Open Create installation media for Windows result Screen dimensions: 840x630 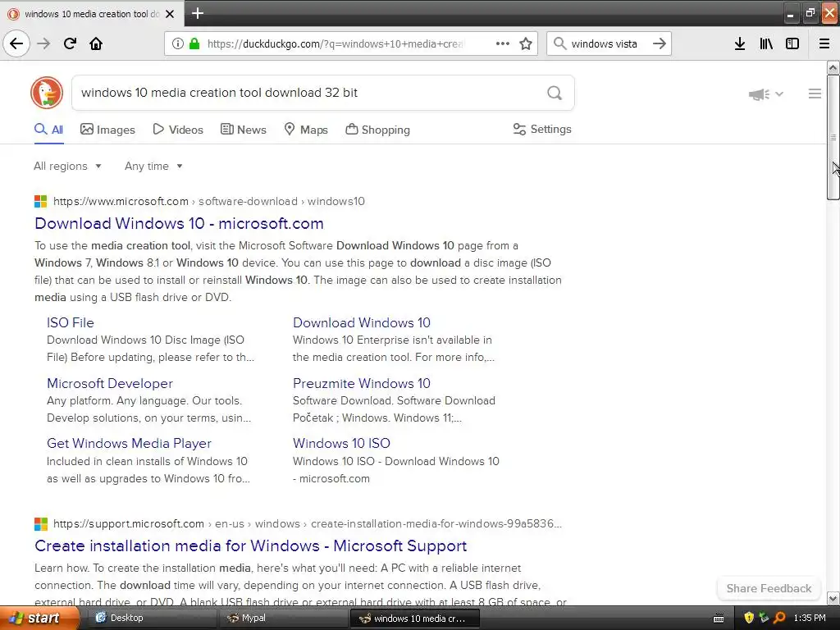point(251,546)
